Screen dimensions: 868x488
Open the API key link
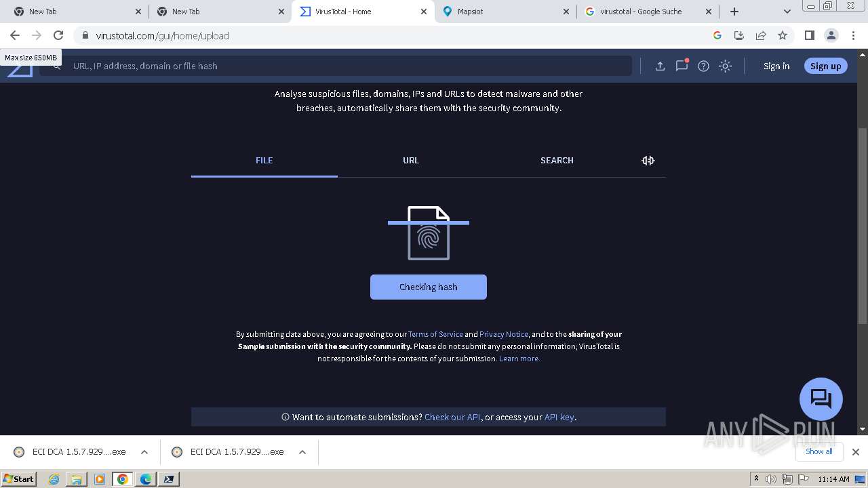(x=559, y=417)
